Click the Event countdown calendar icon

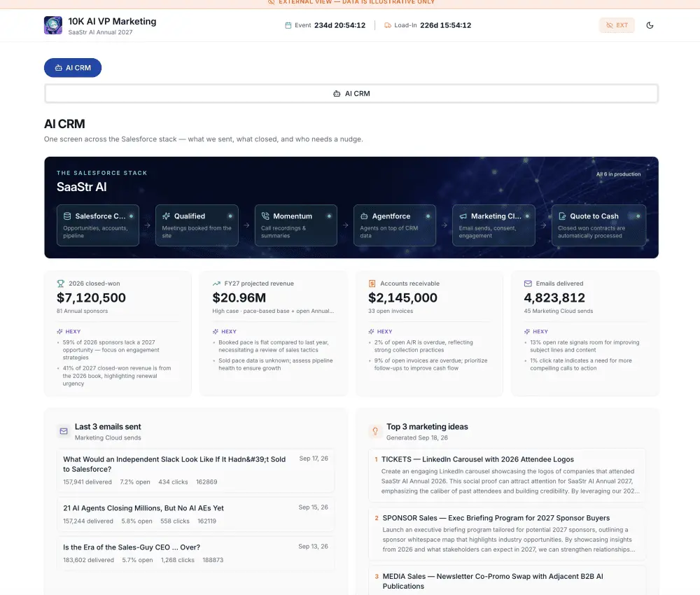(x=288, y=25)
